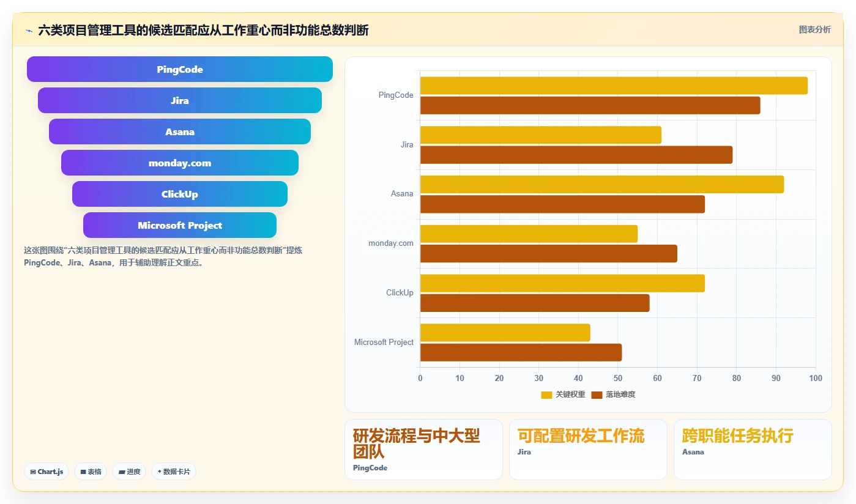Viewport: 856px width, 504px height.
Task: Click ClickUp's brown 落地难度 bar
Action: coord(535,303)
